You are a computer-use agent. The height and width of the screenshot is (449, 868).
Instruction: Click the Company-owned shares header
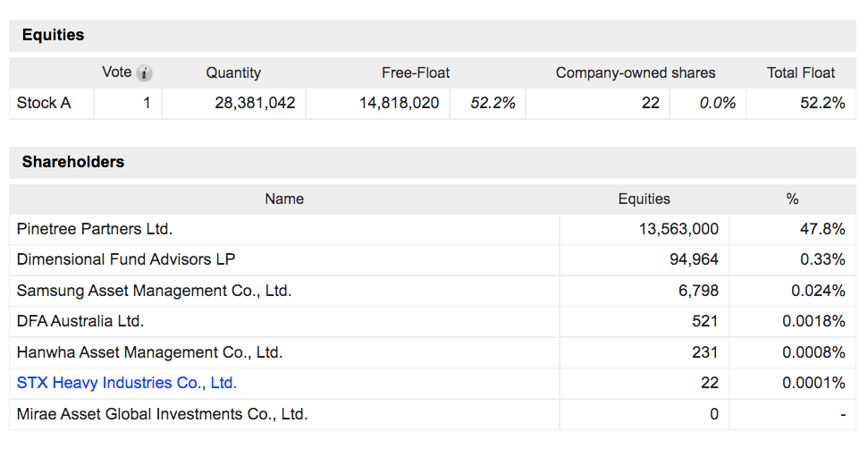[x=636, y=73]
